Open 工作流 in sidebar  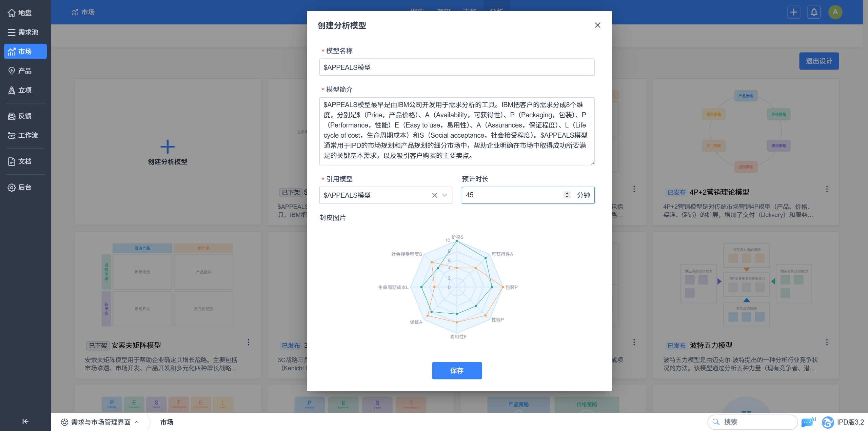[x=25, y=135]
